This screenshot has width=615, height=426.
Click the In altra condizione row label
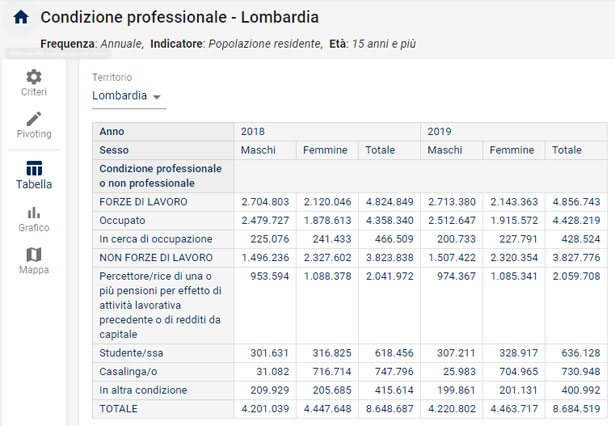pyautogui.click(x=145, y=390)
